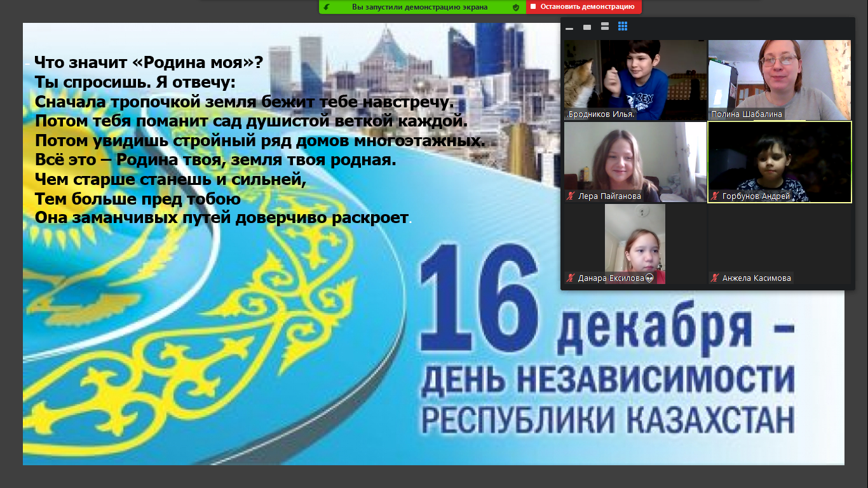This screenshot has height=488, width=868.
Task: Click the muted mic icon next to Горбунов Андрей
Action: (x=715, y=196)
